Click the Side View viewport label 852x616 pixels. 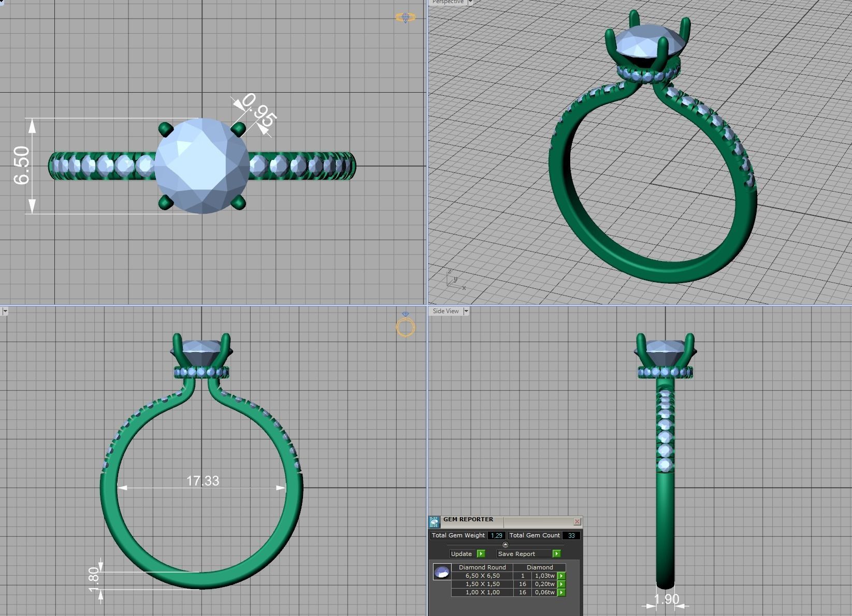(x=446, y=311)
